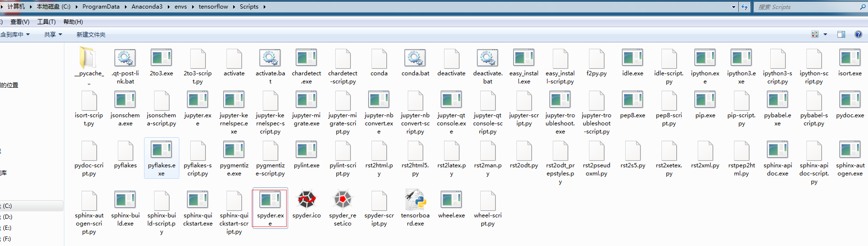This screenshot has height=246, width=868.
Task: Select the pydoc.exe icon
Action: coord(850,100)
